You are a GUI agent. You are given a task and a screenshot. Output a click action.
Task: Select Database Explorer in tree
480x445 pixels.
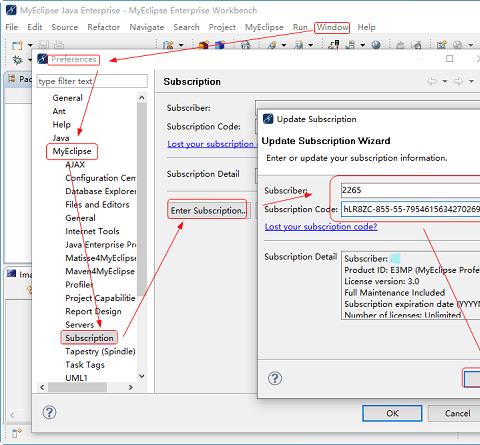coord(101,191)
